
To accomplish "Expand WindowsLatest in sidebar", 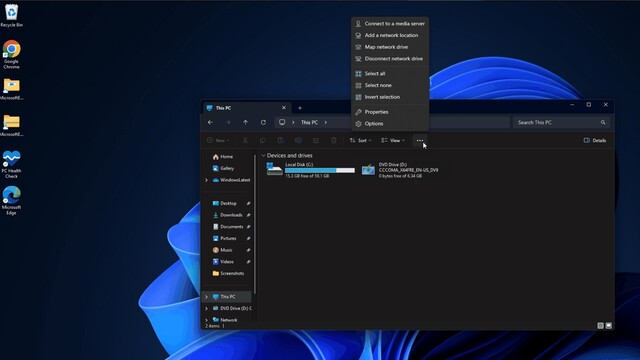I will point(206,180).
